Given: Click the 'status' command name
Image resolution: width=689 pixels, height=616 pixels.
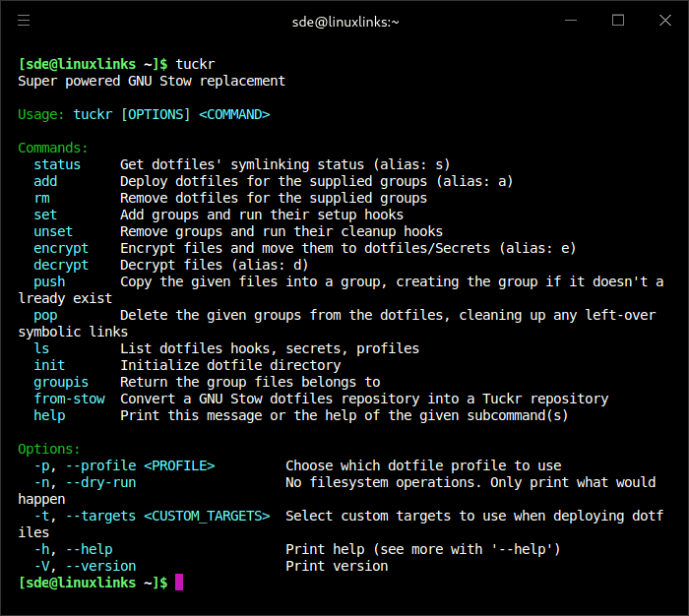Looking at the screenshot, I should tap(57, 164).
